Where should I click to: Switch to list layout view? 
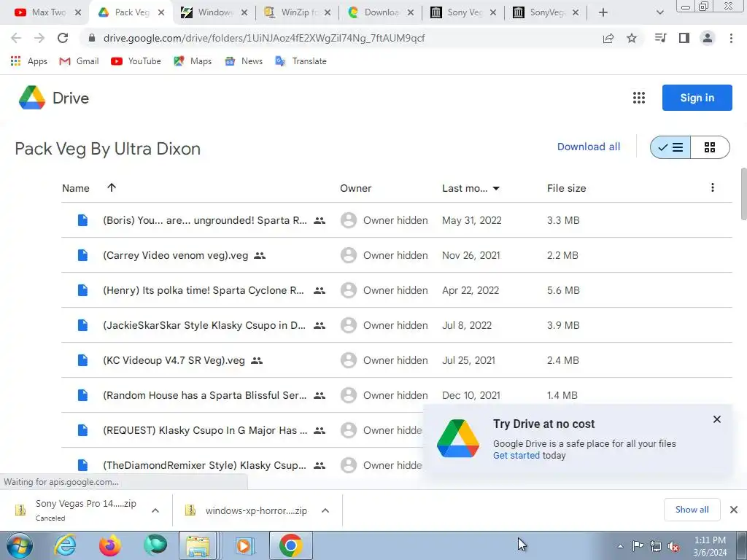coord(670,147)
